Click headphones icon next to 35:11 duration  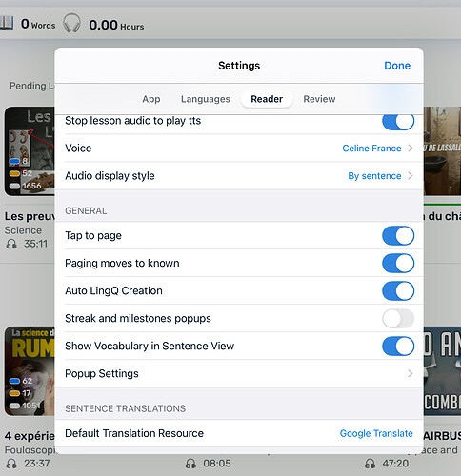pos(11,244)
